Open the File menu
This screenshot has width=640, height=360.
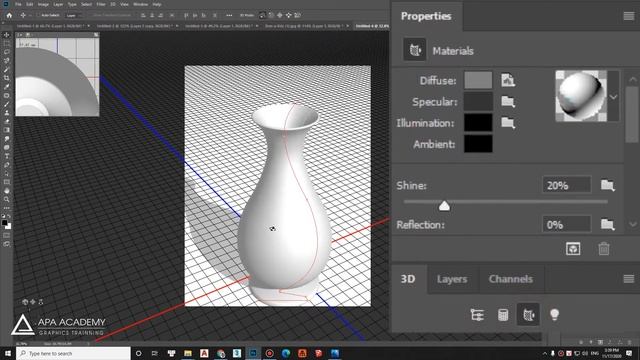[18, 4]
